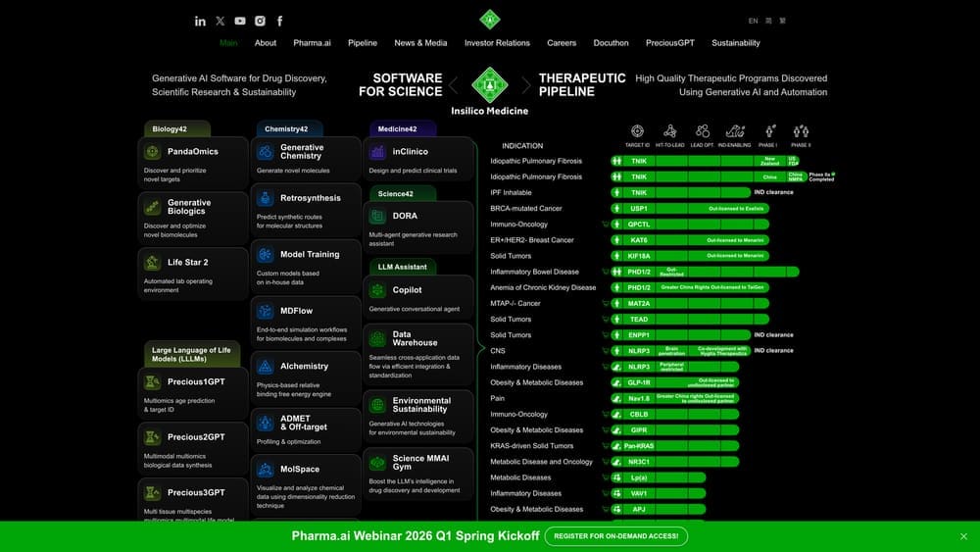Click the IPF Inhalable indication text

(512, 192)
